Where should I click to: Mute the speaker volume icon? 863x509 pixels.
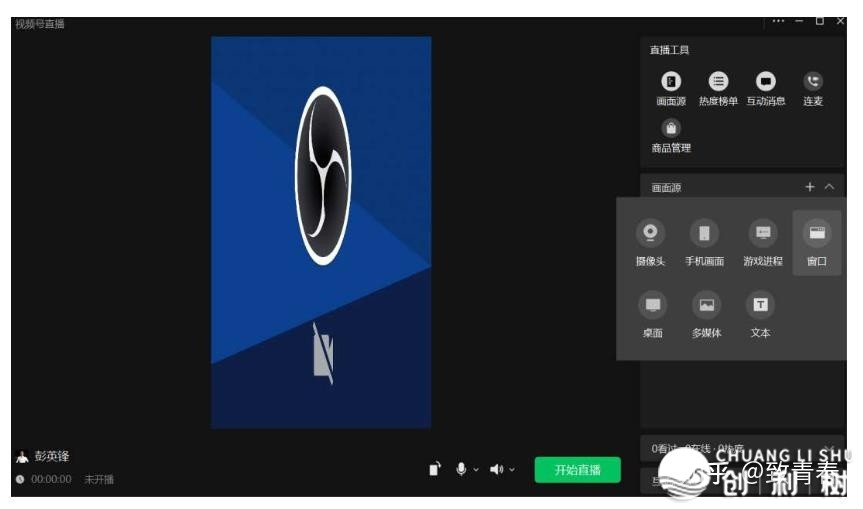pos(496,469)
